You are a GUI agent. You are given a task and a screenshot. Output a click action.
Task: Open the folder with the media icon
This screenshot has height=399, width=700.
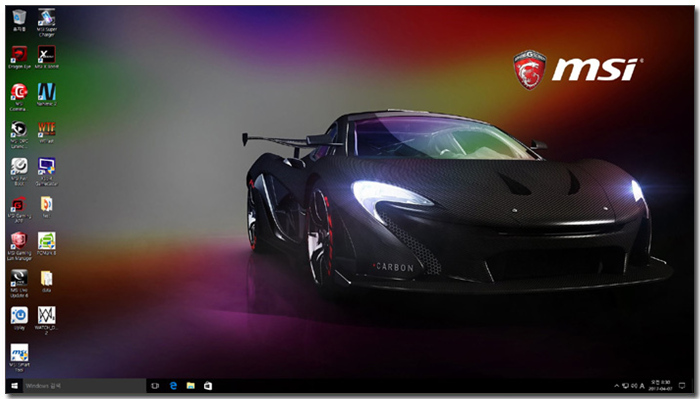(x=46, y=207)
